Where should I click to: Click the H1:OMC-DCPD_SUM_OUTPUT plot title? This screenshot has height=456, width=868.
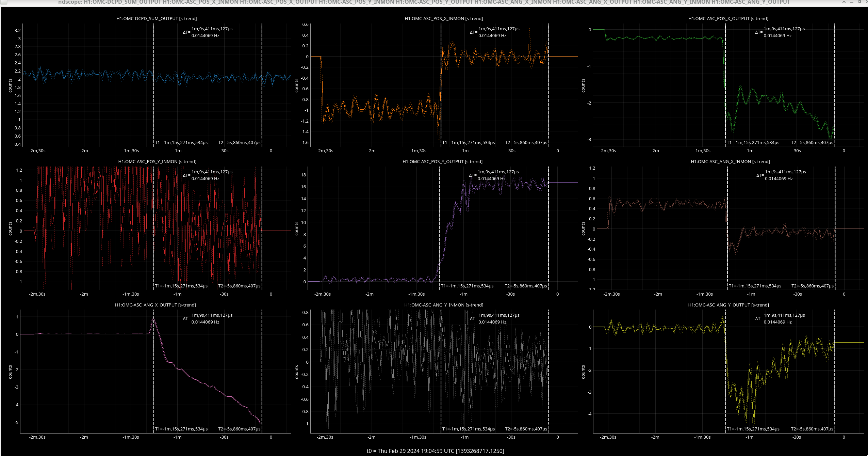click(x=157, y=18)
